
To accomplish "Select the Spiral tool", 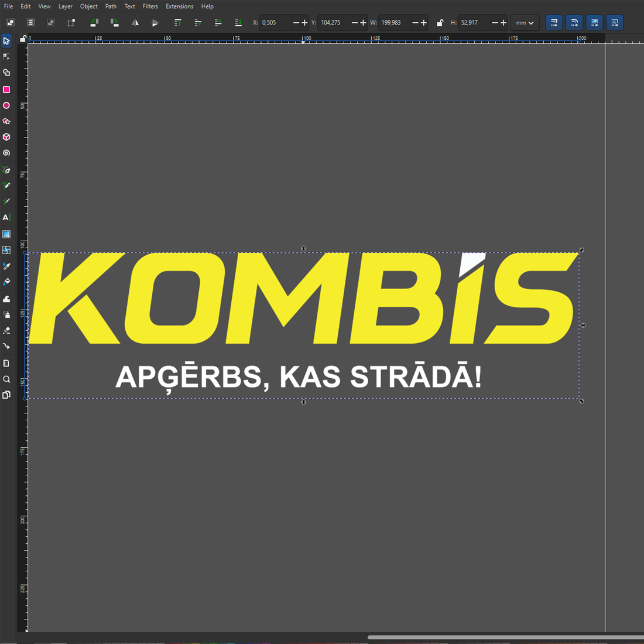I will click(6, 153).
